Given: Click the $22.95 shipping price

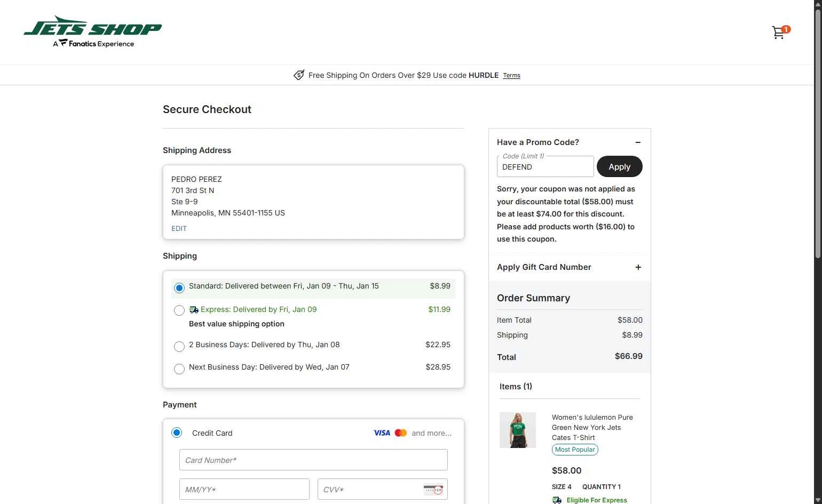Looking at the screenshot, I should pyautogui.click(x=438, y=345).
